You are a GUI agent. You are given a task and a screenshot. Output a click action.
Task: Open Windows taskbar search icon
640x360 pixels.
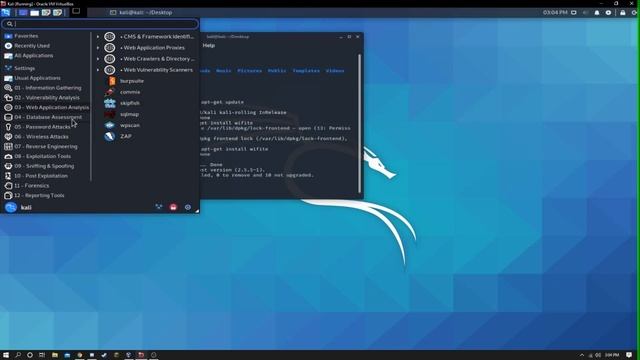pos(18,355)
